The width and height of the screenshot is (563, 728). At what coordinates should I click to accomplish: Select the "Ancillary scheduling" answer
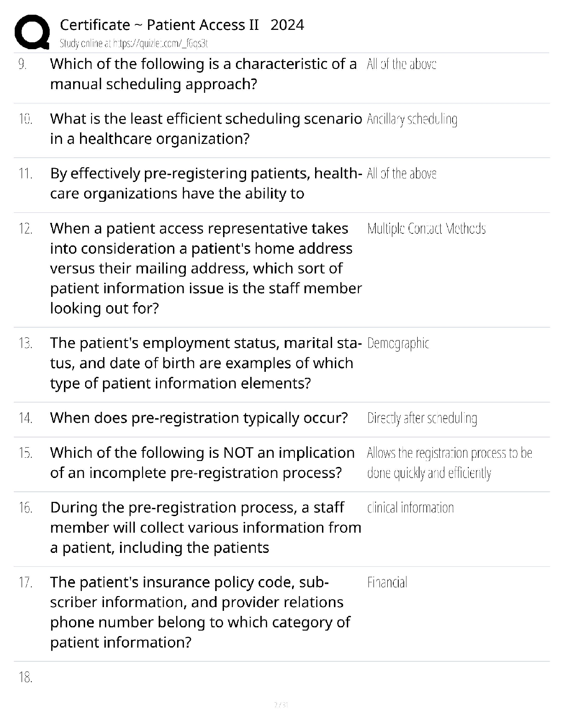412,119
